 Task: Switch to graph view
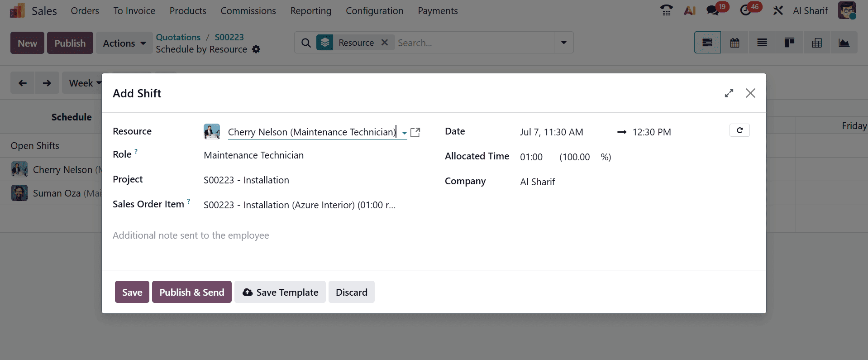click(x=844, y=43)
